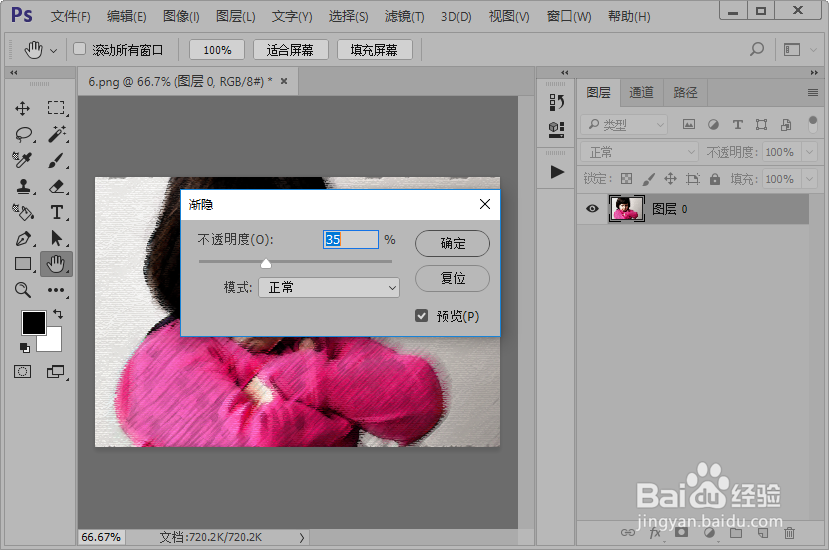
Task: Filter layers by smart object icon
Action: pos(786,124)
